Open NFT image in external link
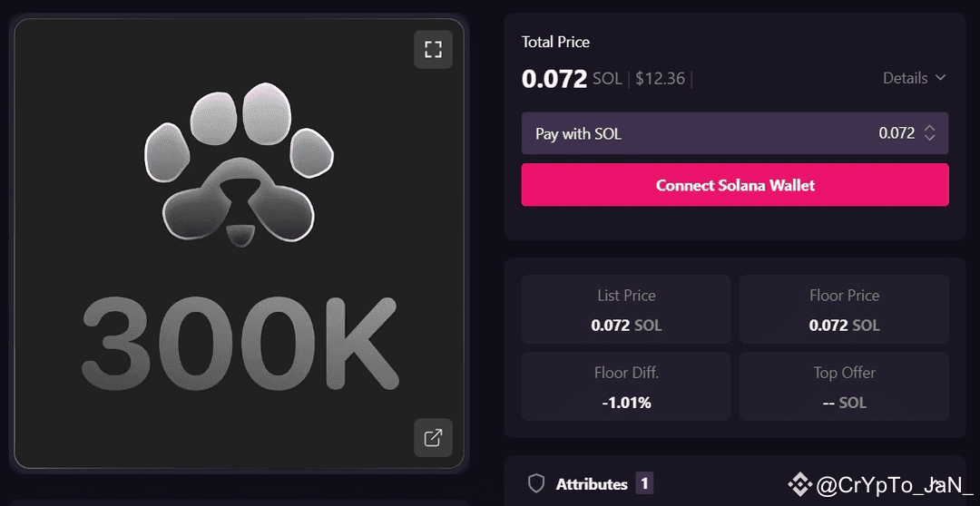 coord(433,438)
